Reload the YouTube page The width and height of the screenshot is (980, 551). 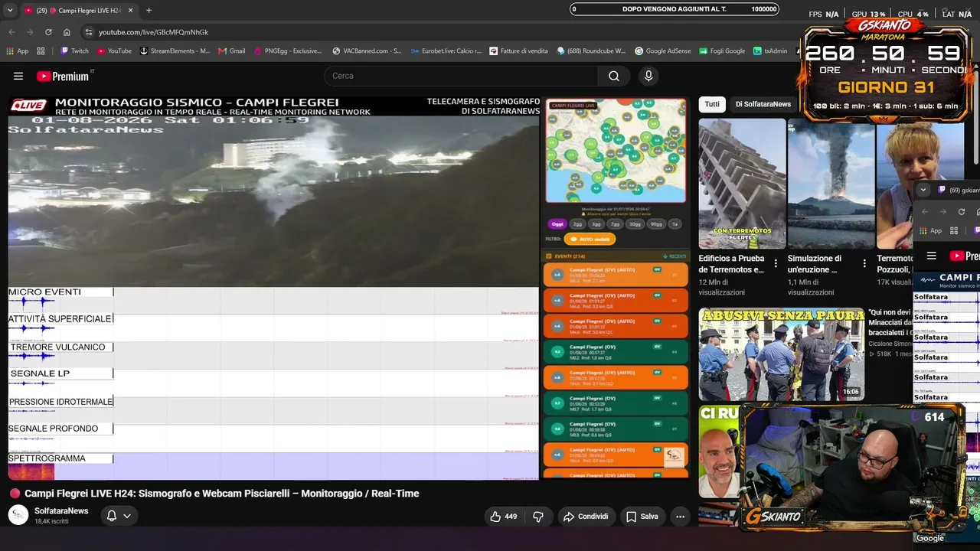coord(48,32)
